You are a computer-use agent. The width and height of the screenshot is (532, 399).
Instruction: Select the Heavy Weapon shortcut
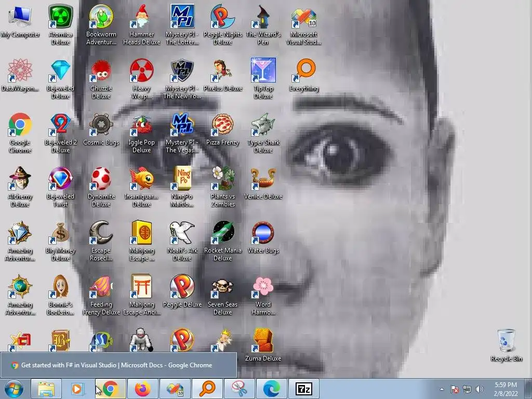(x=141, y=79)
